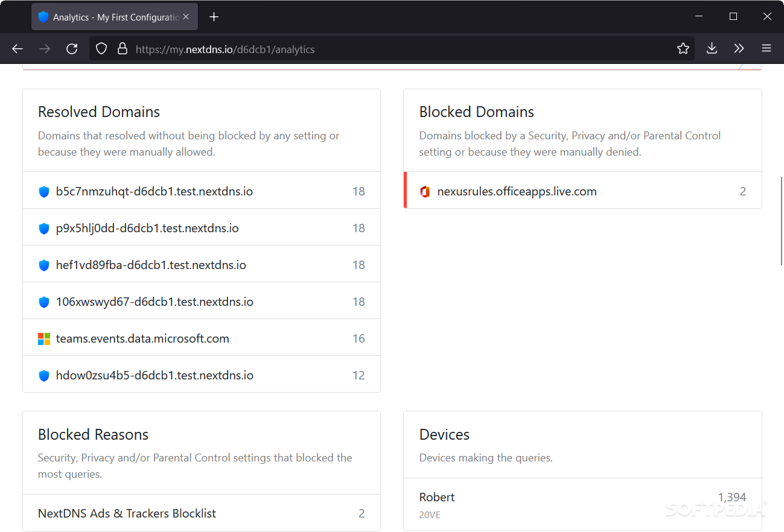Open a new tab with the plus button
Screen dimensions: 784x532
(x=214, y=17)
